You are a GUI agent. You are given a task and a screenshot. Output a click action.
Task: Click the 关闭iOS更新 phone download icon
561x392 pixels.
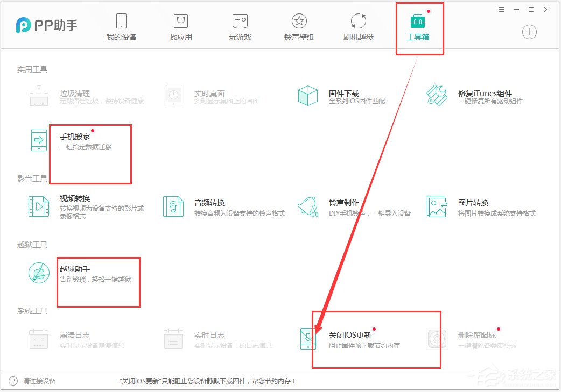point(308,338)
